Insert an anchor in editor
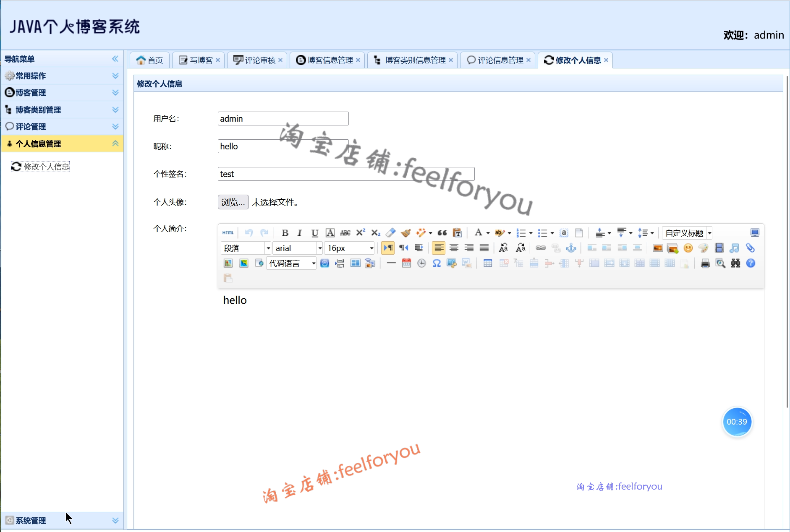 [571, 248]
